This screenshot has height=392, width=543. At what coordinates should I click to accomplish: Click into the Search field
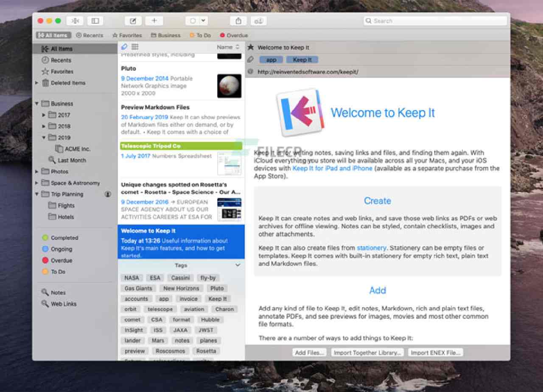(435, 21)
